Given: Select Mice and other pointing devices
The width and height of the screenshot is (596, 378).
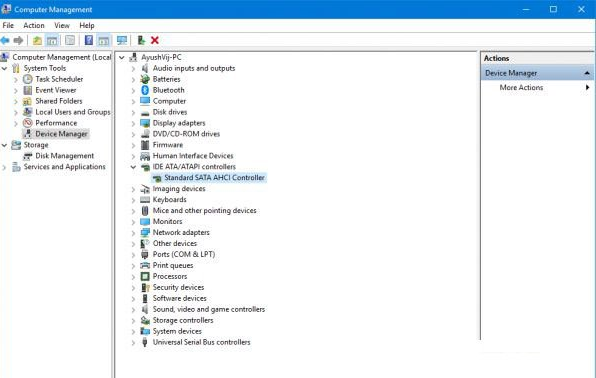Looking at the screenshot, I should pos(204,211).
